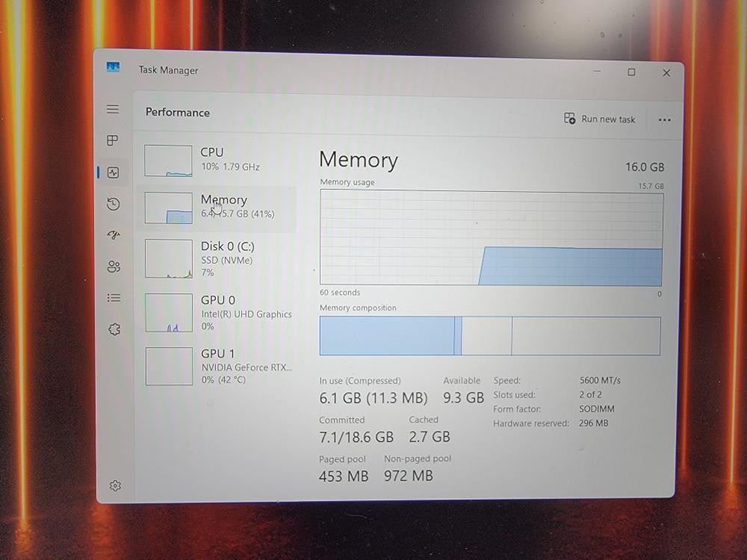
Task: Click the 5600 MT/s speed value
Action: click(600, 381)
